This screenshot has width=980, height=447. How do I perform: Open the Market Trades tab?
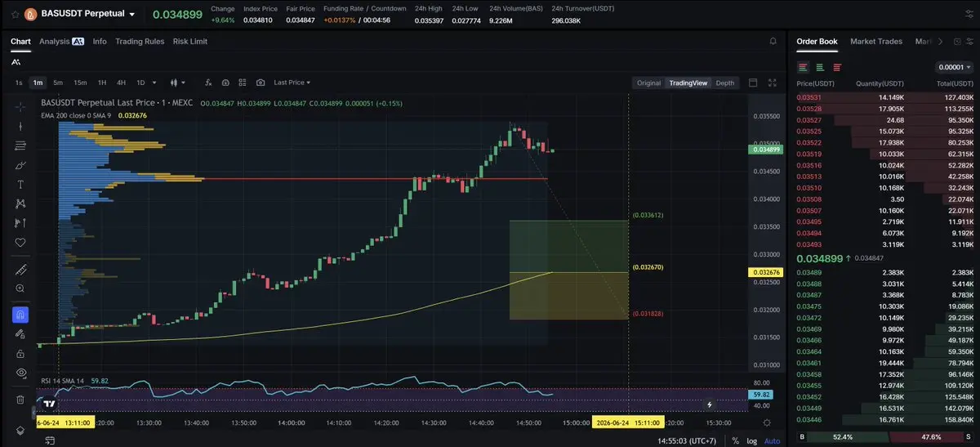pos(876,41)
